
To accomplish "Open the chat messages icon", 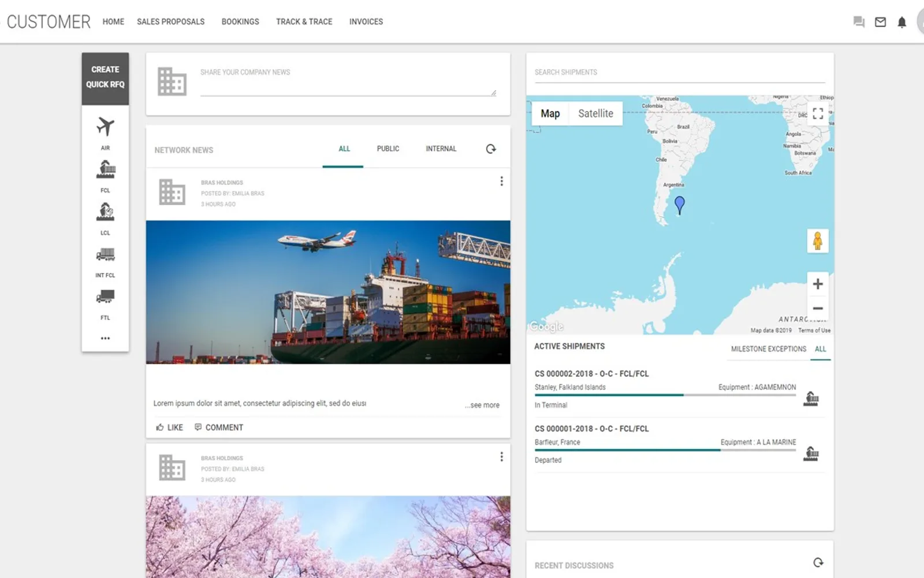I will [x=859, y=22].
